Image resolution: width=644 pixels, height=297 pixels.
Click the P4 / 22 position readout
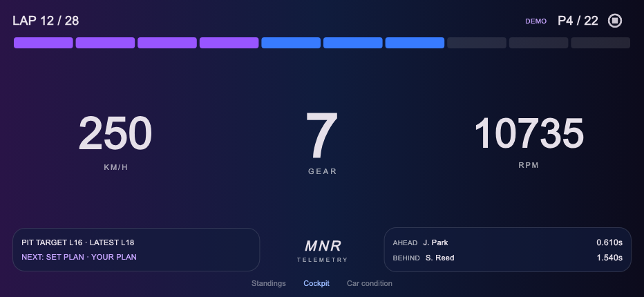tap(578, 21)
